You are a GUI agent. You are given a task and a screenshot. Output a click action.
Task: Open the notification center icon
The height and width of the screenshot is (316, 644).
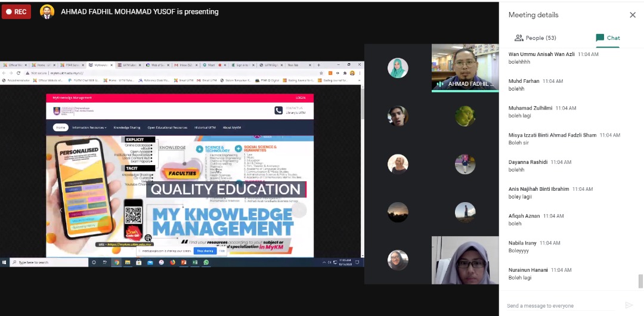coord(357,262)
